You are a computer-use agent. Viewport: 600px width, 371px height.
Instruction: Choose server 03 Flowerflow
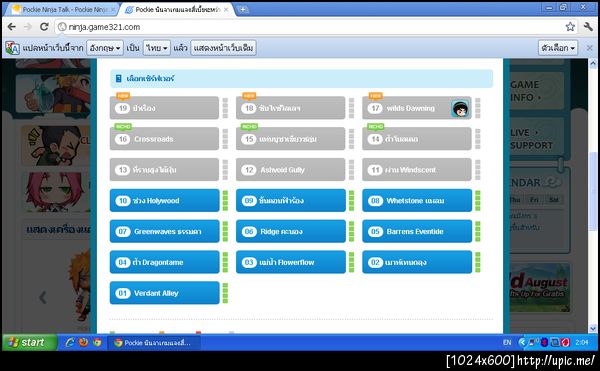[290, 262]
